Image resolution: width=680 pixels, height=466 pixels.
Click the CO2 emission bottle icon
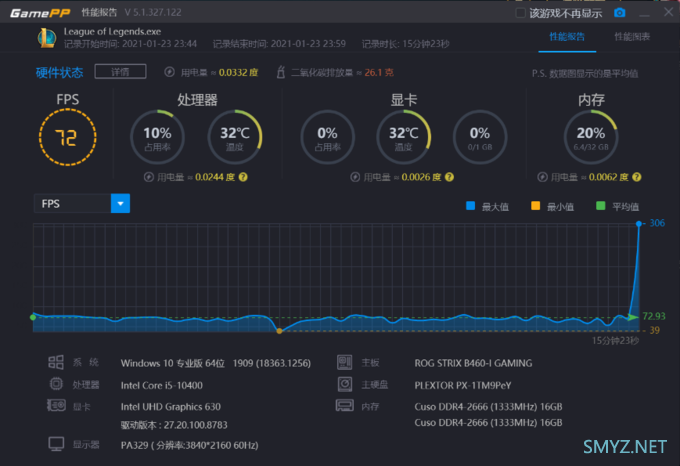(x=281, y=72)
